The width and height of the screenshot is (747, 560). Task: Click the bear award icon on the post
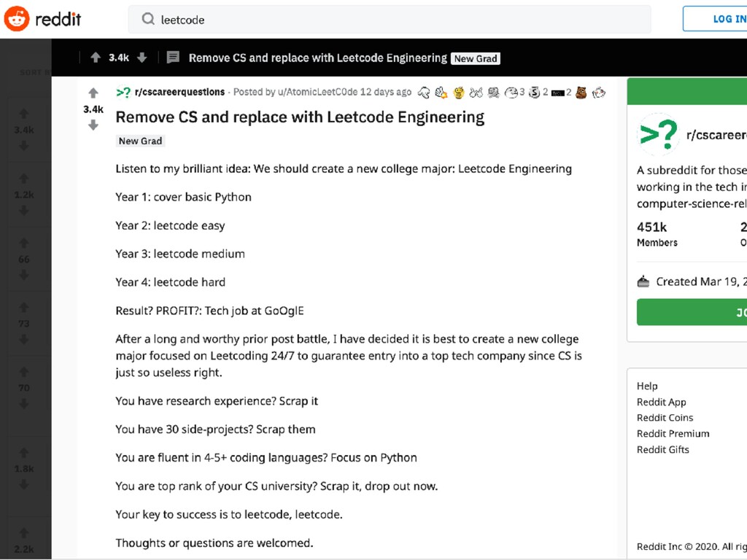coord(581,93)
